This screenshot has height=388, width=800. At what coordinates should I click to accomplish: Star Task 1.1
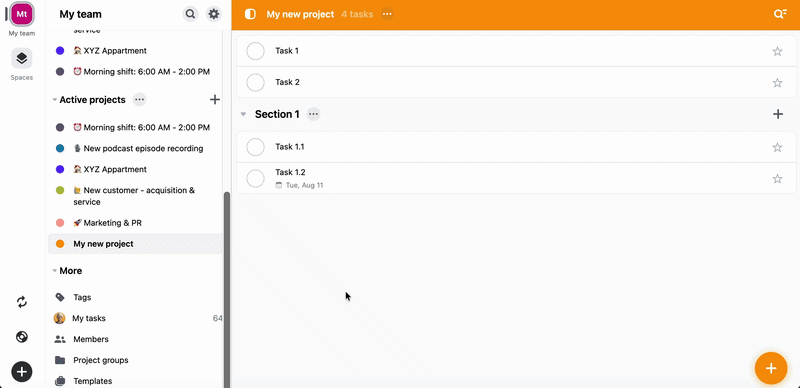click(777, 148)
